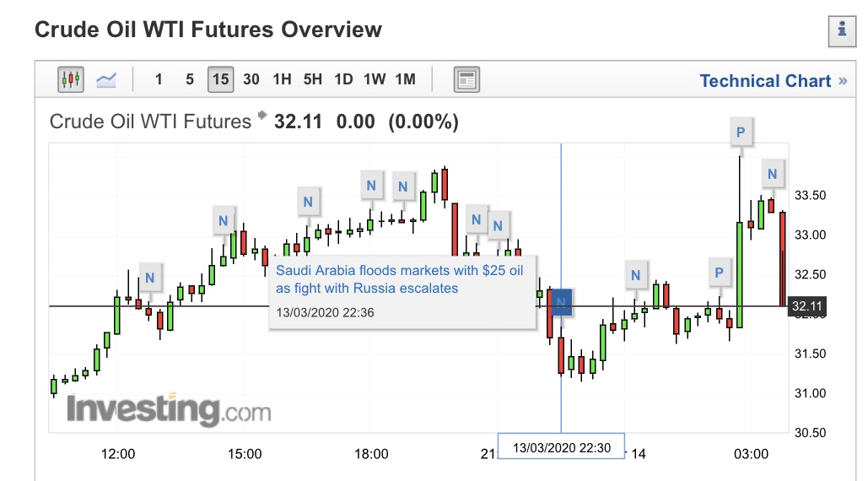Open the news panel icon in toolbar

(x=466, y=80)
